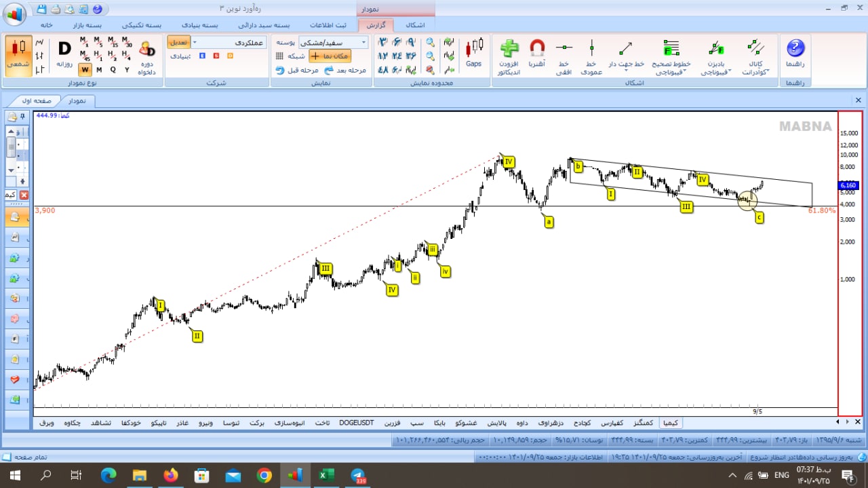Screen dimensions: 868x488
Task: Click the 6,160 price label on axis
Action: [x=848, y=185]
